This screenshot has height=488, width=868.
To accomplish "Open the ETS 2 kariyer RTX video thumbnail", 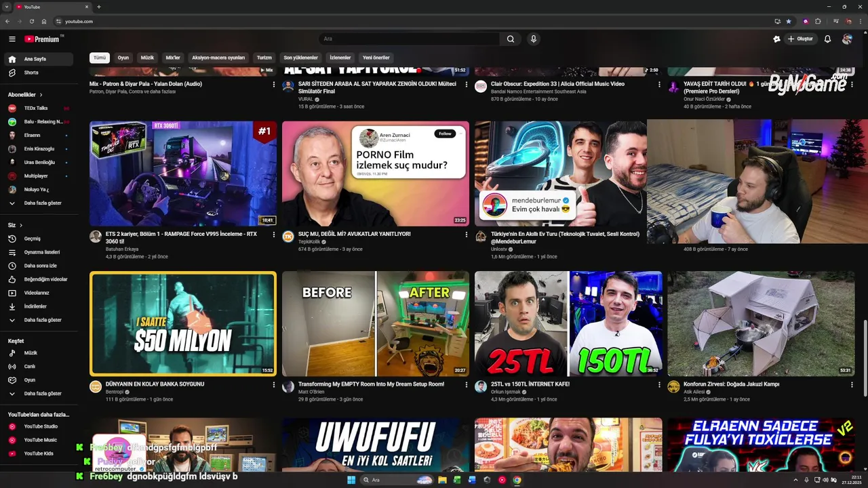I will pos(183,174).
